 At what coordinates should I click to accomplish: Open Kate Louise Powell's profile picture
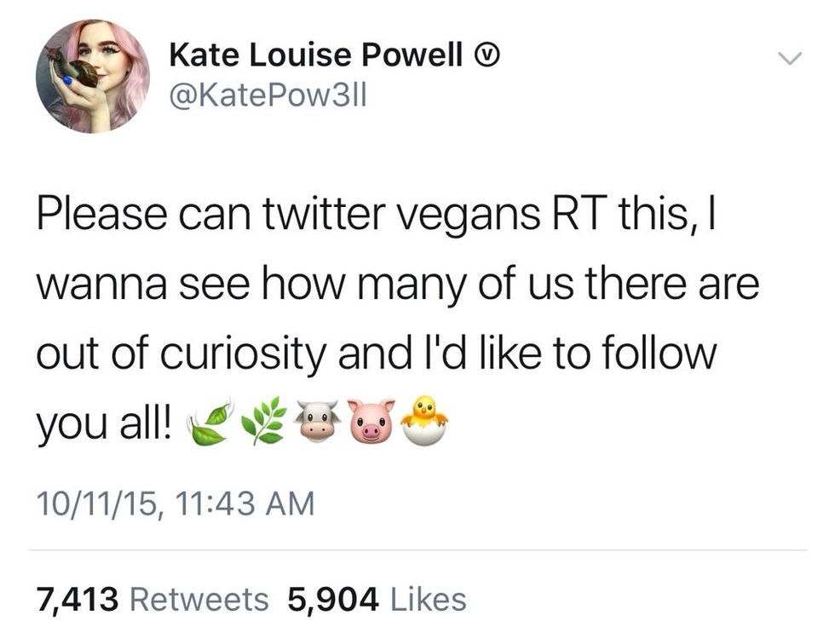pyautogui.click(x=92, y=76)
